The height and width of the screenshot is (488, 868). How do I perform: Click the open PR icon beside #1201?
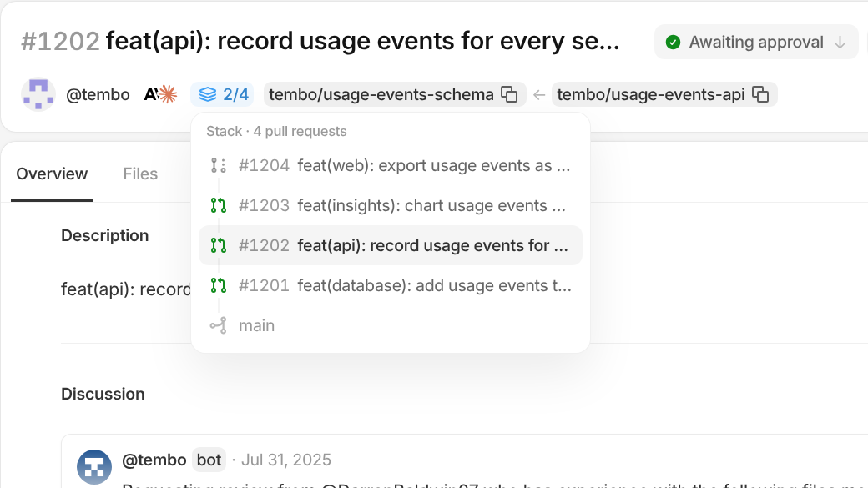[x=219, y=285]
